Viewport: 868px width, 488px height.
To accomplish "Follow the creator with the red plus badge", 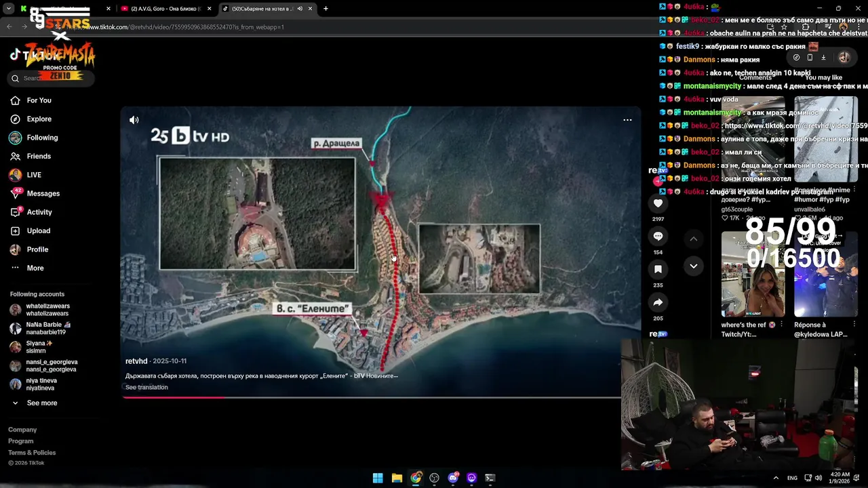I will 656,181.
